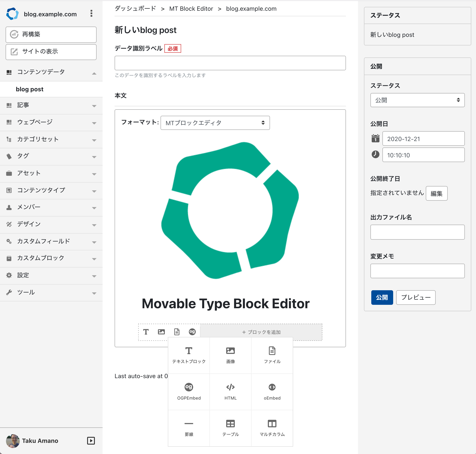Open the フォーマット format dropdown
This screenshot has height=454, width=476.
tap(215, 123)
